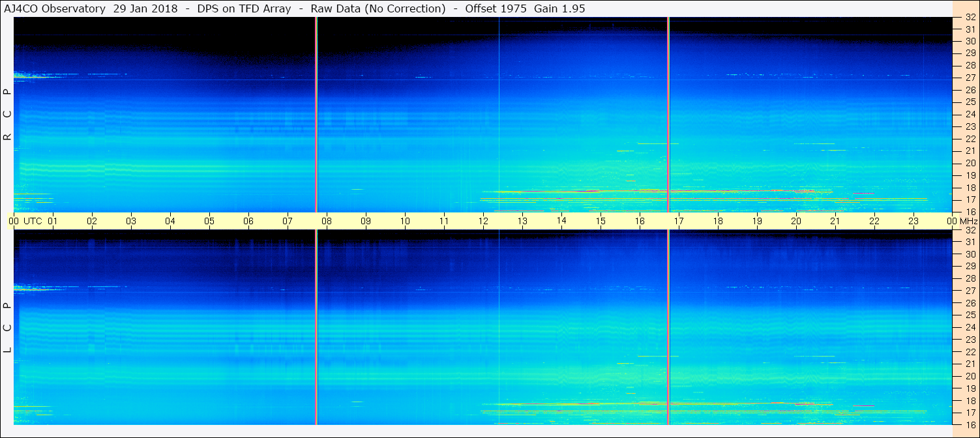Click the pink vertical line near 07:45 in LCP panel
Viewport: 980px width, 438px height.
[316, 327]
